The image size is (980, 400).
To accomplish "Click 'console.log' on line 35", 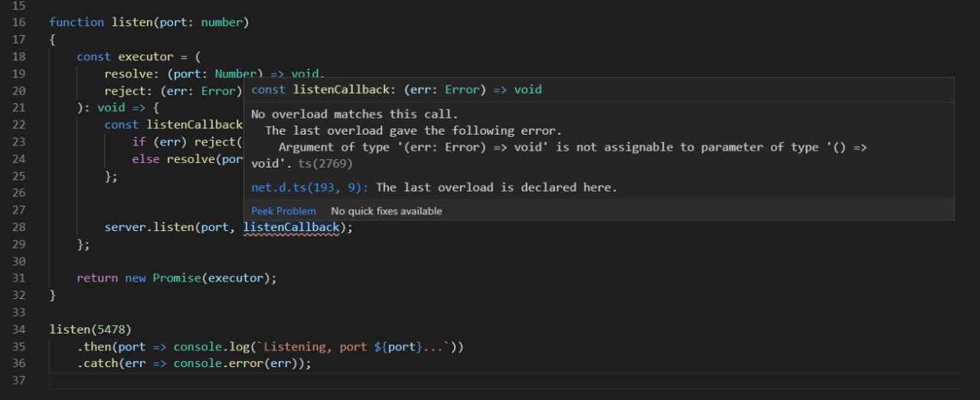I will tap(211, 346).
